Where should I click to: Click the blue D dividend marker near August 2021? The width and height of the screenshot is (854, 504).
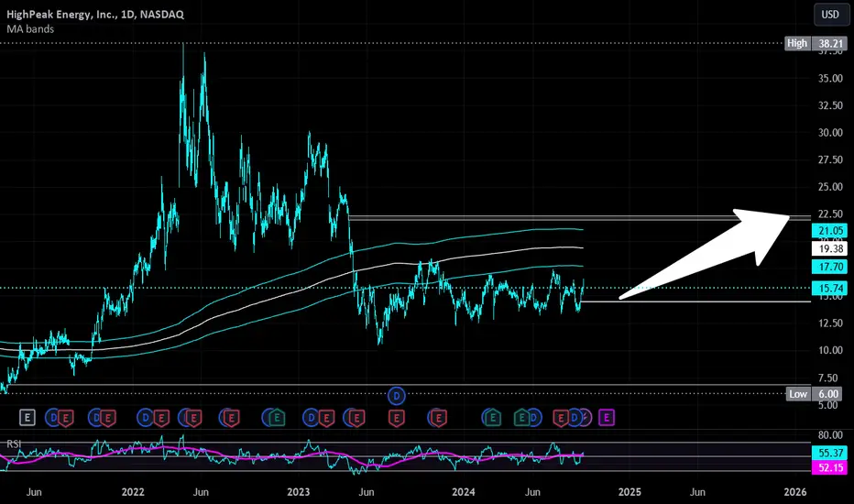coord(53,418)
